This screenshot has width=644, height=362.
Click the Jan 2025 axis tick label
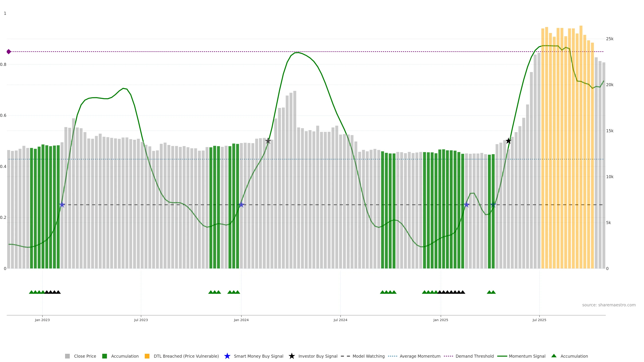tap(441, 320)
